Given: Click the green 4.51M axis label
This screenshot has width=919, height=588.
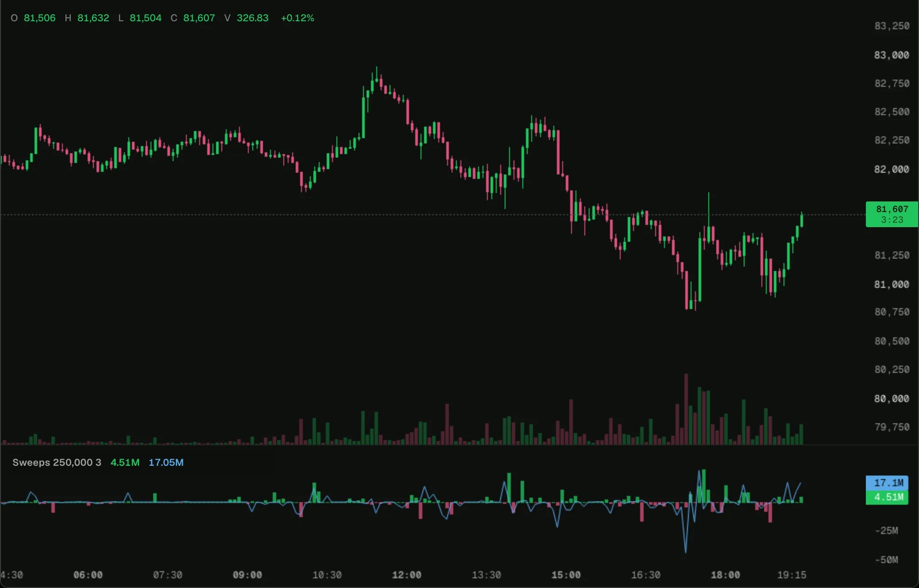Looking at the screenshot, I should [887, 497].
